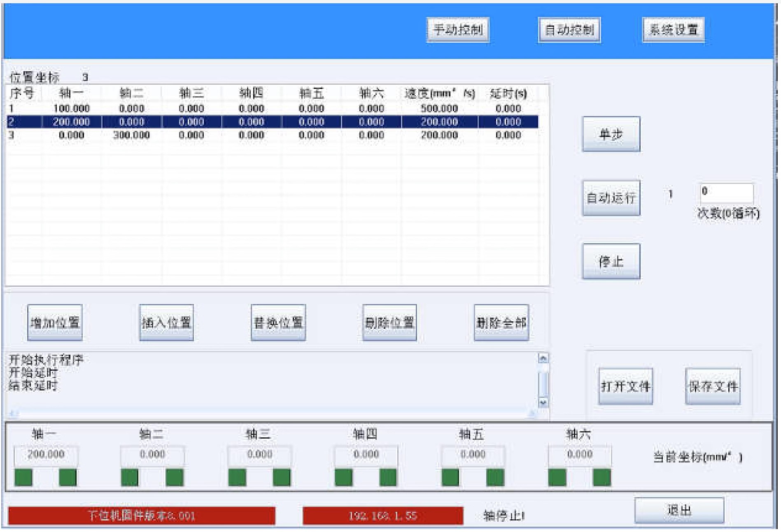The width and height of the screenshot is (781, 532).
Task: Click right green indicator under 轴六
Action: click(x=602, y=477)
